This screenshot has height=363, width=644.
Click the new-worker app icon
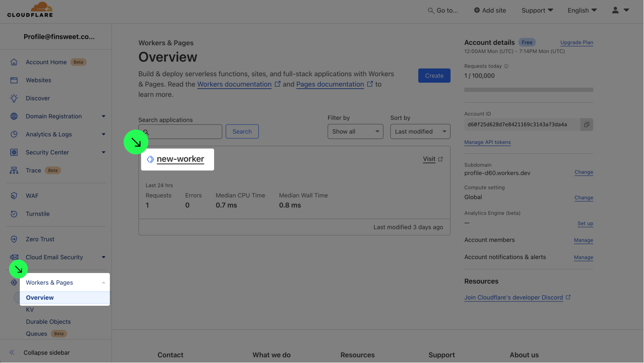150,159
